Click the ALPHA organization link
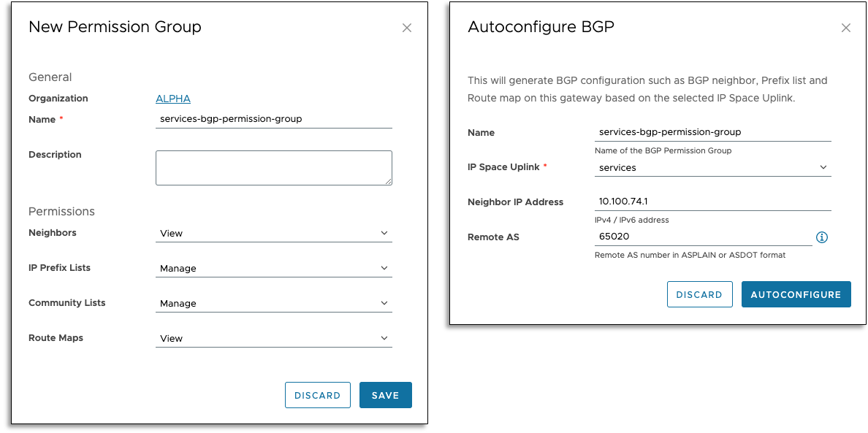Image resolution: width=868 pixels, height=433 pixels. pos(173,99)
